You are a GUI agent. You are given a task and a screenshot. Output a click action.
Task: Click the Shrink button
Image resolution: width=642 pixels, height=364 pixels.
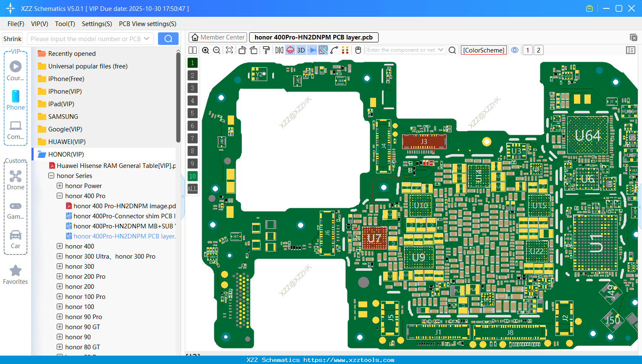coord(12,39)
